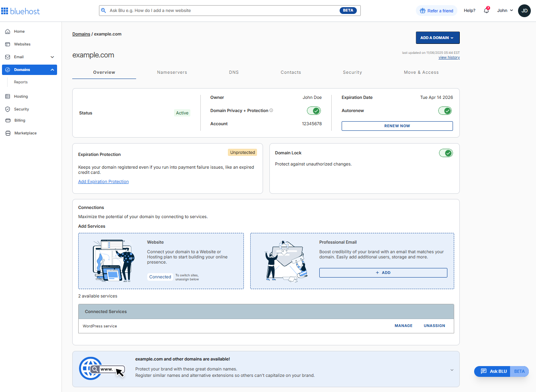536x392 pixels.
Task: Collapse the Email sidebar section
Action: point(52,57)
